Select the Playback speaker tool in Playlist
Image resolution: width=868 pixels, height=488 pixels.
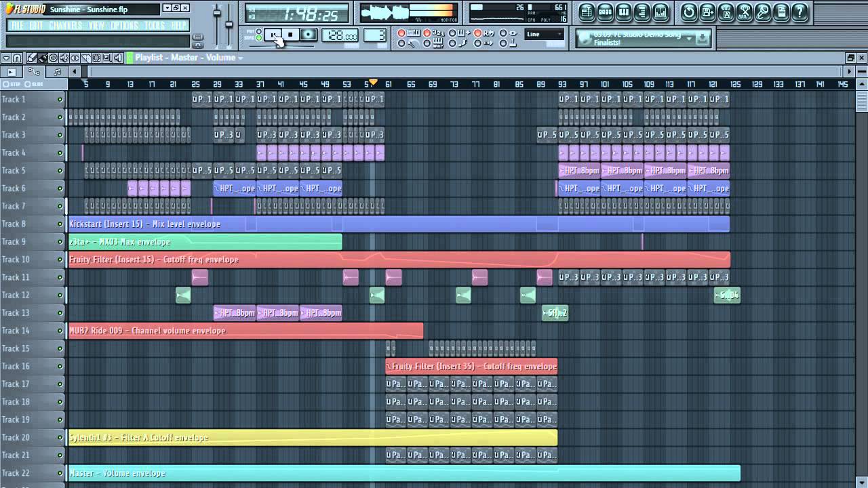pyautogui.click(x=118, y=58)
